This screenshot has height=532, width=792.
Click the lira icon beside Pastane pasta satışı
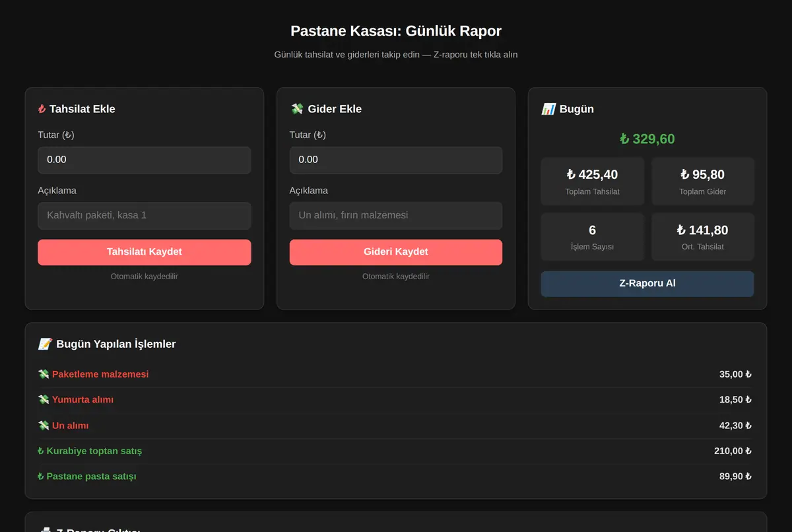coord(41,477)
